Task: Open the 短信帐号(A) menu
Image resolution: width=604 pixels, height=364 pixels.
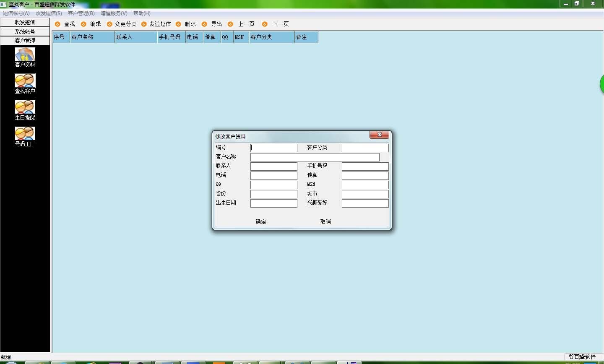Action: 16,13
